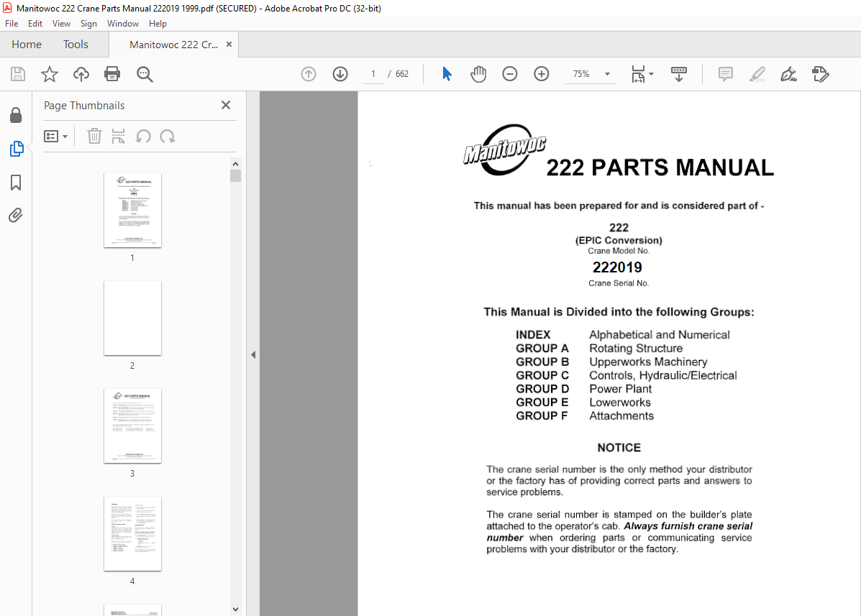Image resolution: width=861 pixels, height=616 pixels.
Task: Open the Help menu
Action: (158, 24)
